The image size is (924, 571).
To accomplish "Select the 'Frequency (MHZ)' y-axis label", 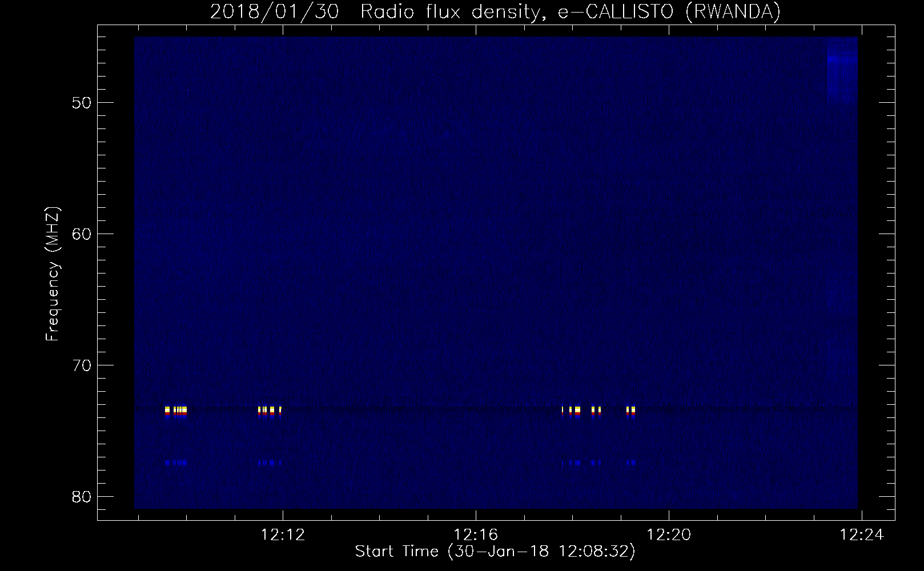I will point(53,274).
